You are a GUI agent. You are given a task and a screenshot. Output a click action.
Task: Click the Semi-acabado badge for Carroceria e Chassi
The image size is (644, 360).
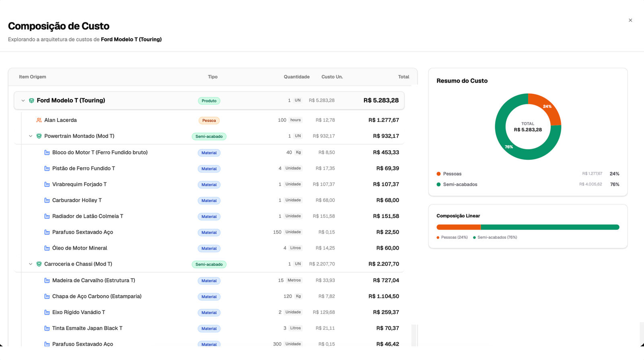click(209, 265)
